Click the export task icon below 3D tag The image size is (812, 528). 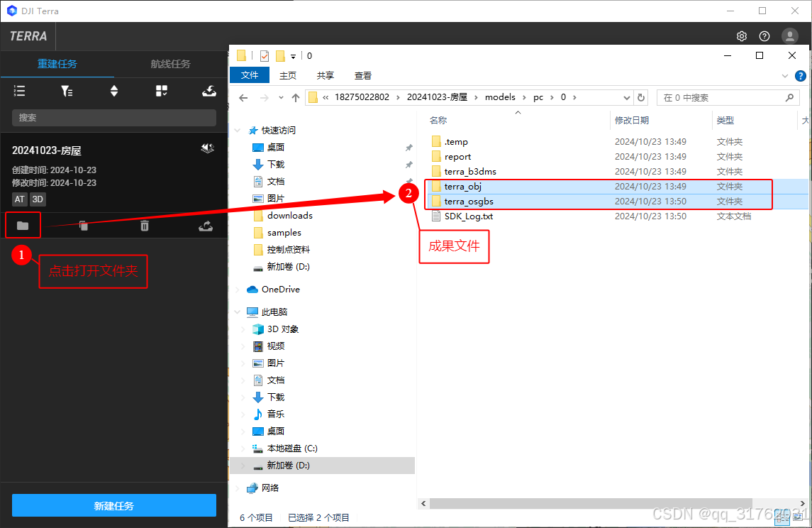click(x=206, y=226)
